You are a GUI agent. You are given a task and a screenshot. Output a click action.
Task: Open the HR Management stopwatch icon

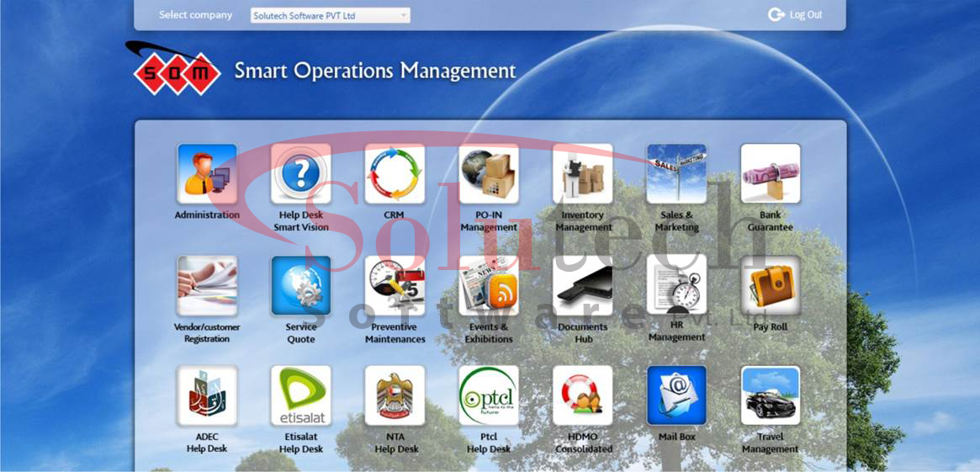677,284
